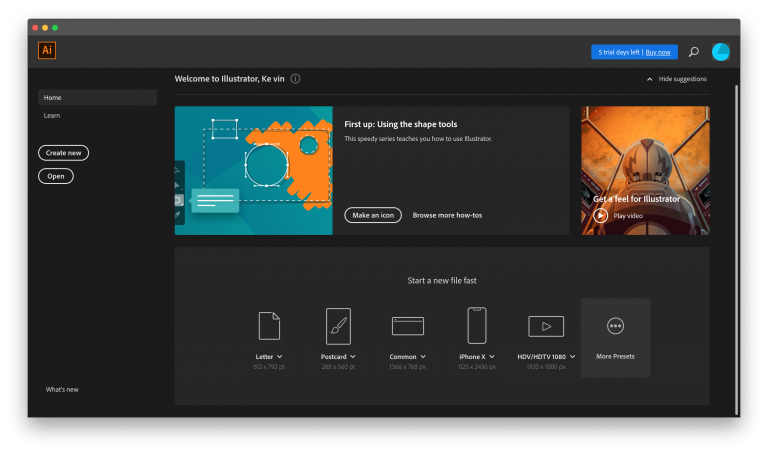Open More Presets ellipsis icon
The image size is (768, 454).
click(x=615, y=326)
